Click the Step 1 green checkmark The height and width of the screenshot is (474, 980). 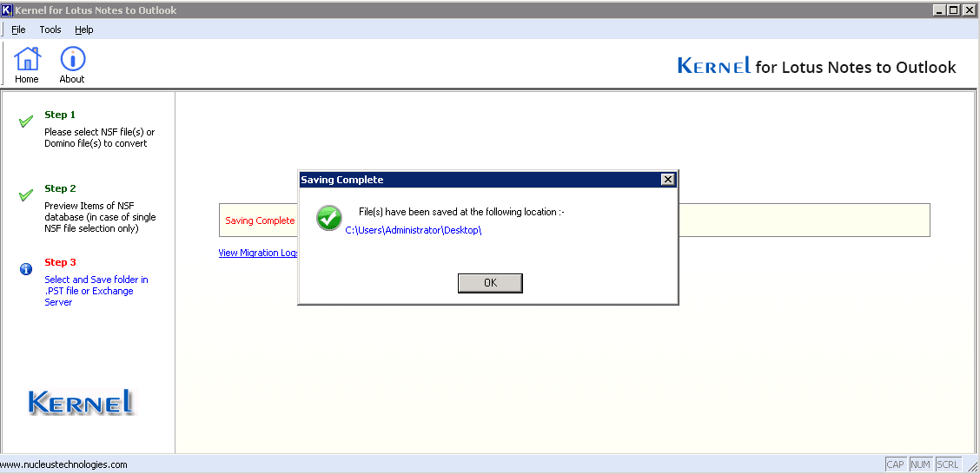click(26, 122)
